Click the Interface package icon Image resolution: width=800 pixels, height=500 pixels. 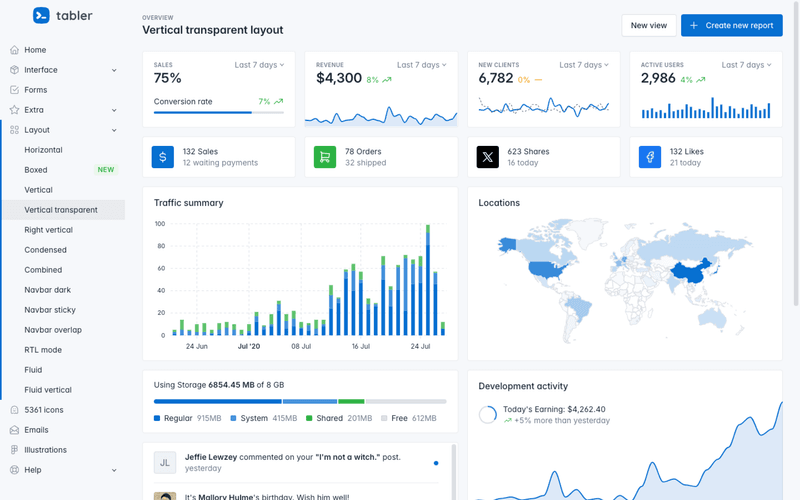(14, 70)
